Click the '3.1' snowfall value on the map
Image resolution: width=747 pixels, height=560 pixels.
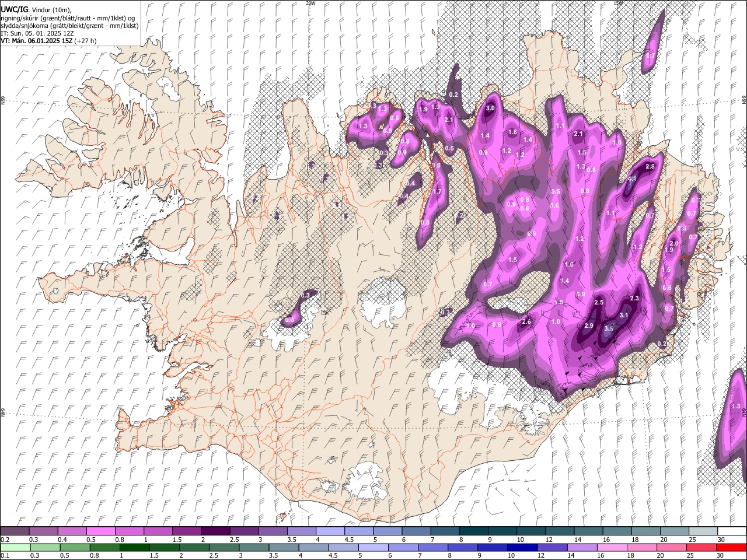tap(623, 316)
